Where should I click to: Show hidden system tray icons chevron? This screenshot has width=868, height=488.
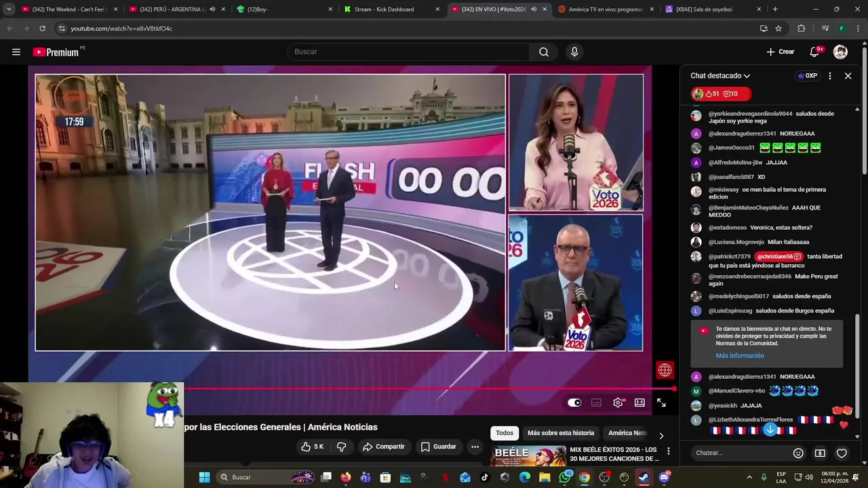tap(749, 477)
